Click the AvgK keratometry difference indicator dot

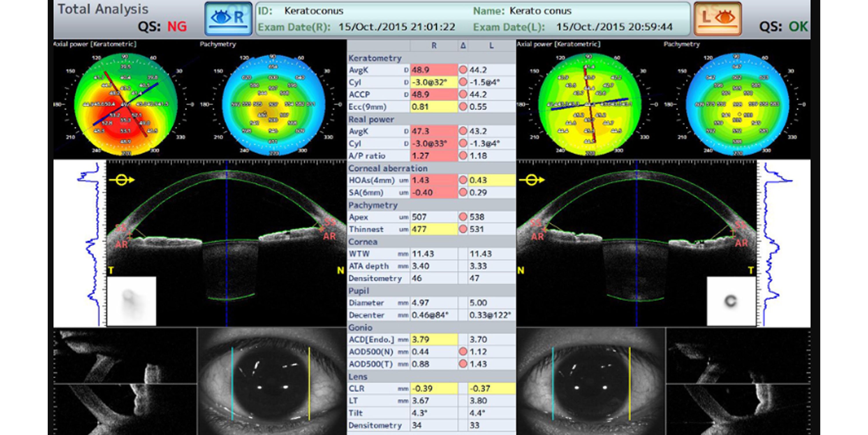point(463,70)
